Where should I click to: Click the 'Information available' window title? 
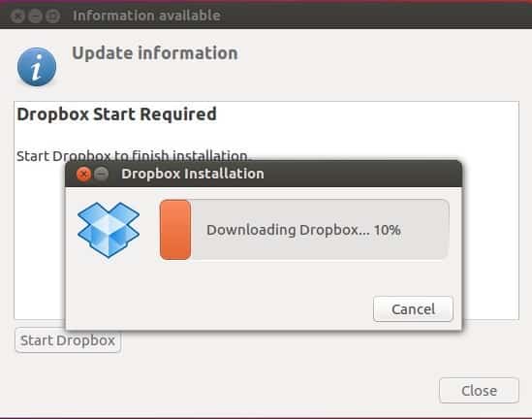[146, 16]
